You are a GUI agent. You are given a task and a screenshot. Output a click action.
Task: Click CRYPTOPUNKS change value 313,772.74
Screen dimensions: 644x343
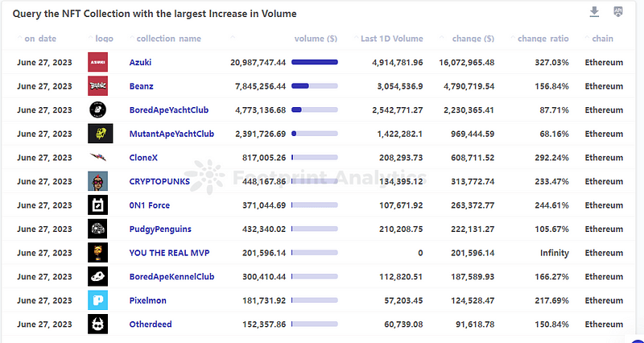coord(472,181)
